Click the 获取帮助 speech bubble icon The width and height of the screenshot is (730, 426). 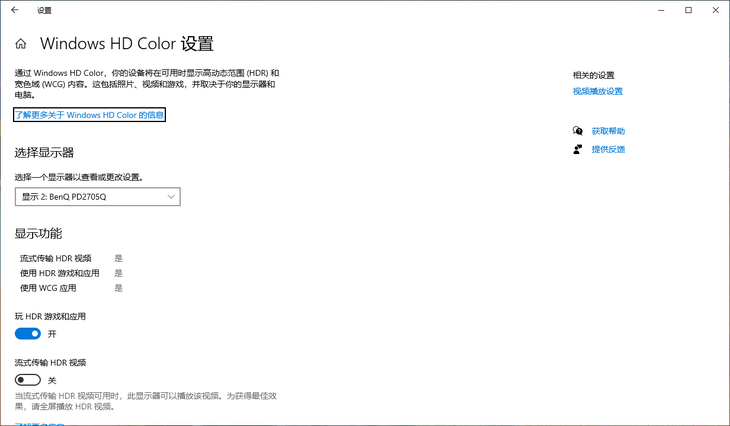pos(577,131)
